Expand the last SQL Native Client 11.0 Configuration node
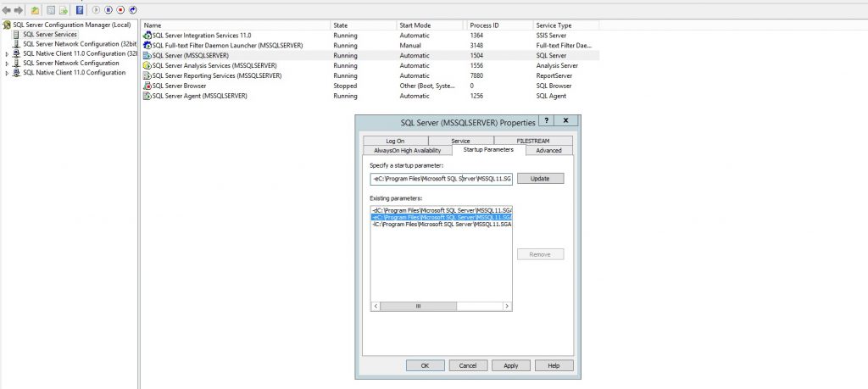This screenshot has height=389, width=868. point(7,73)
